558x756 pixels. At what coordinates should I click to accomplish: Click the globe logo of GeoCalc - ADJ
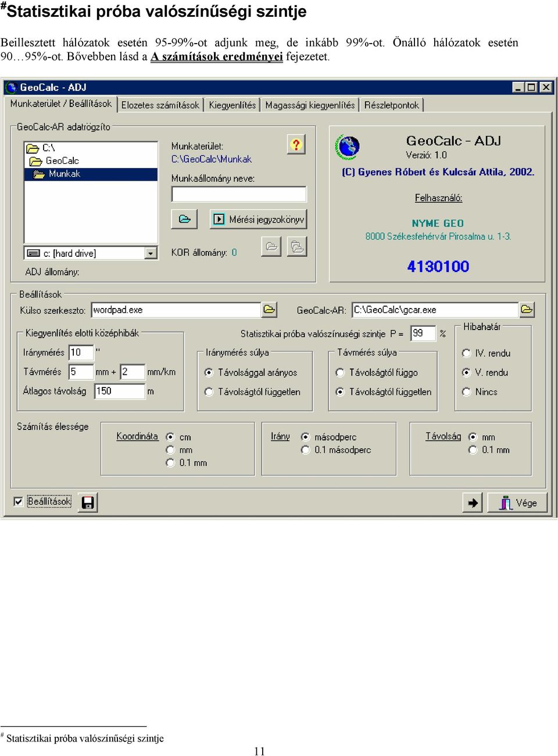(x=348, y=148)
